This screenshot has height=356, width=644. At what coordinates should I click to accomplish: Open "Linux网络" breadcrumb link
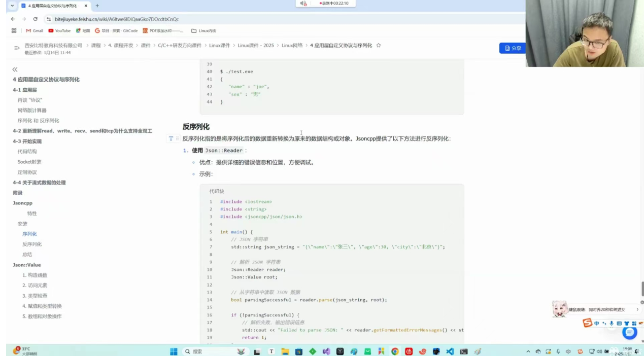292,46
